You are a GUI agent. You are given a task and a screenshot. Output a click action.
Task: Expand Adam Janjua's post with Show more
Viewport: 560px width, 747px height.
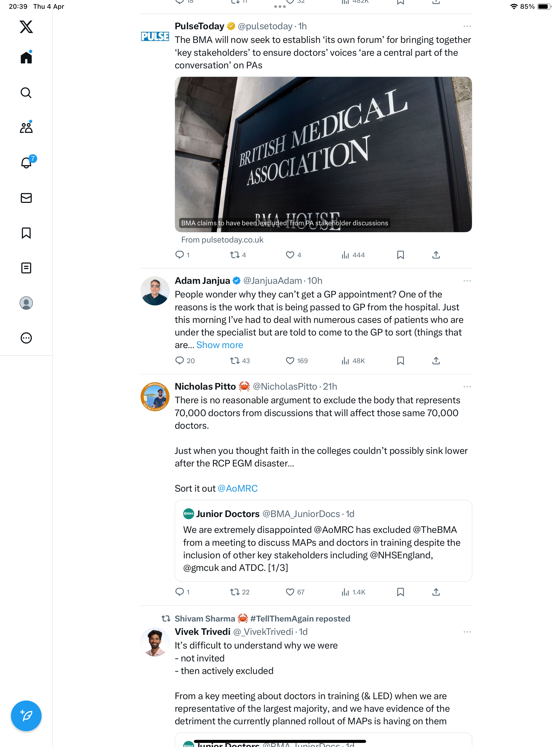pos(220,345)
